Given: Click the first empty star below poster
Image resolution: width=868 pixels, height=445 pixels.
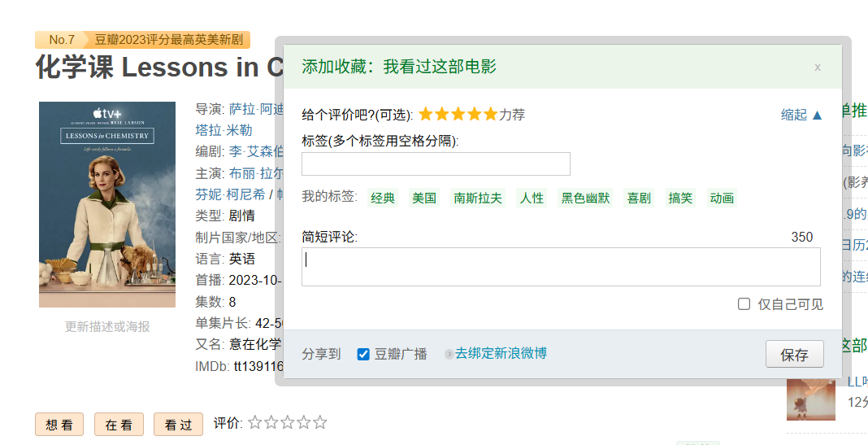Looking at the screenshot, I should click(255, 422).
